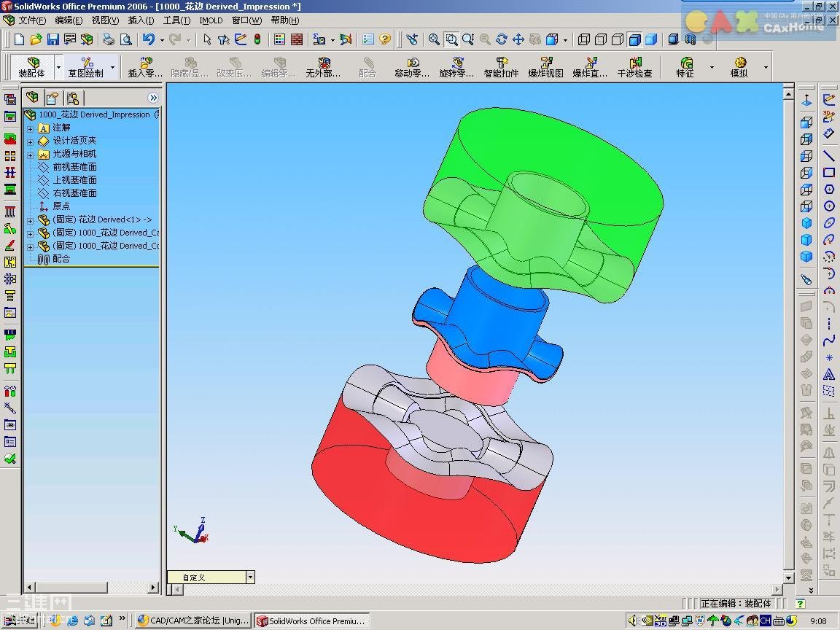Viewport: 840px width, 630px height.
Task: Switch to the PropertyManager tab
Action: [52, 98]
